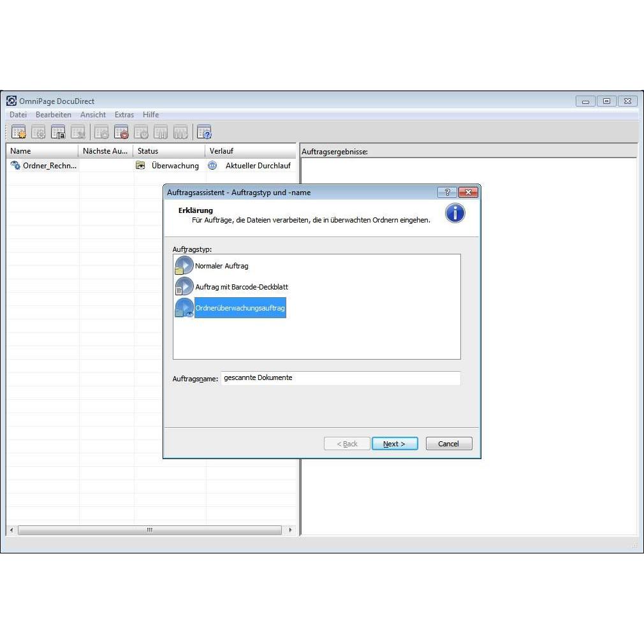This screenshot has width=644, height=644.
Task: Click the Aktueller Durchlauf progress icon
Action: [x=212, y=165]
